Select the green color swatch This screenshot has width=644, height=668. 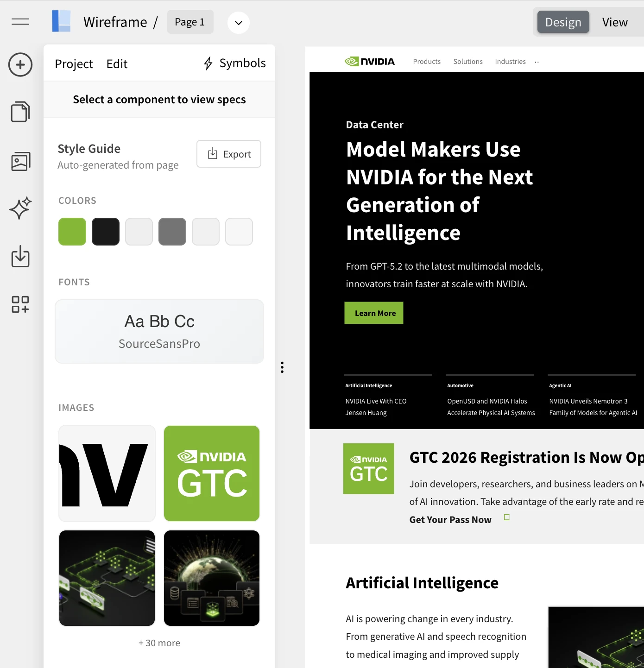tap(72, 232)
